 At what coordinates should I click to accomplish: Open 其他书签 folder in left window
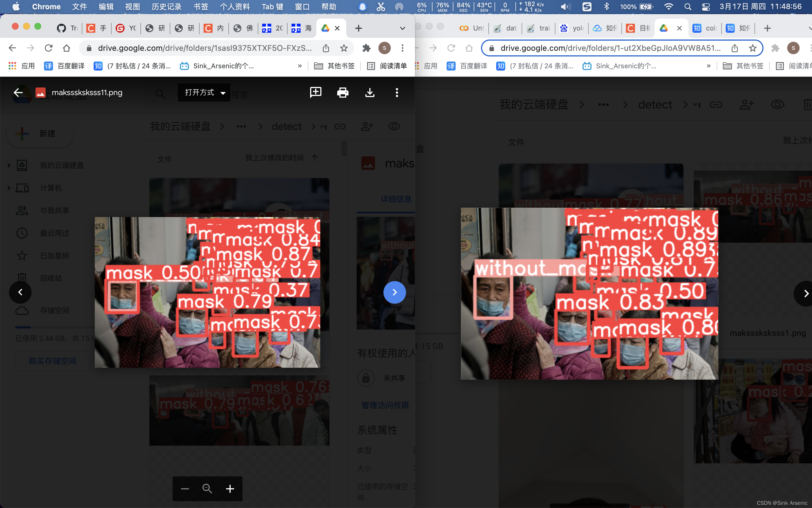click(x=334, y=66)
